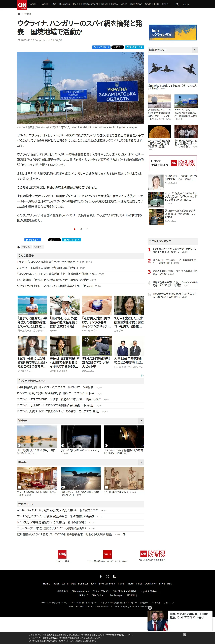
Task: Expand the Video section arrow
Action: point(141,421)
